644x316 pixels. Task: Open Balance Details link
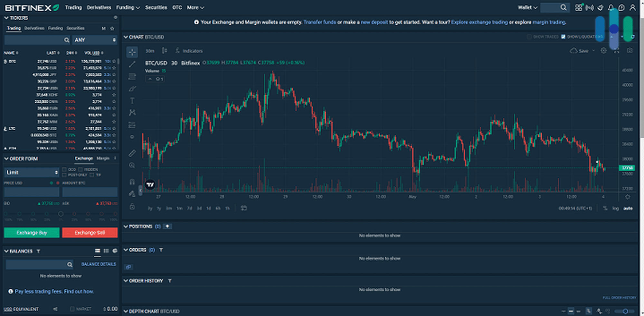click(x=99, y=264)
